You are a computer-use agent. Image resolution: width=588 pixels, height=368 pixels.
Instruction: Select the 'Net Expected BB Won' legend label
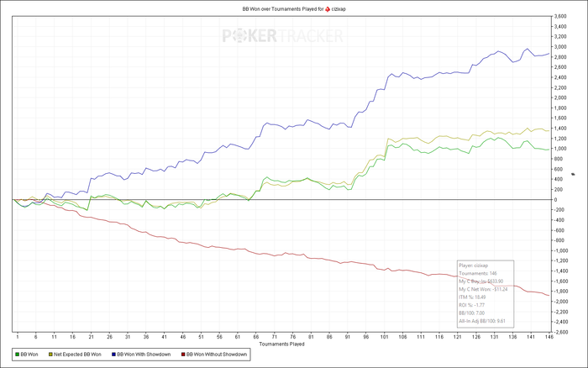[x=77, y=355]
